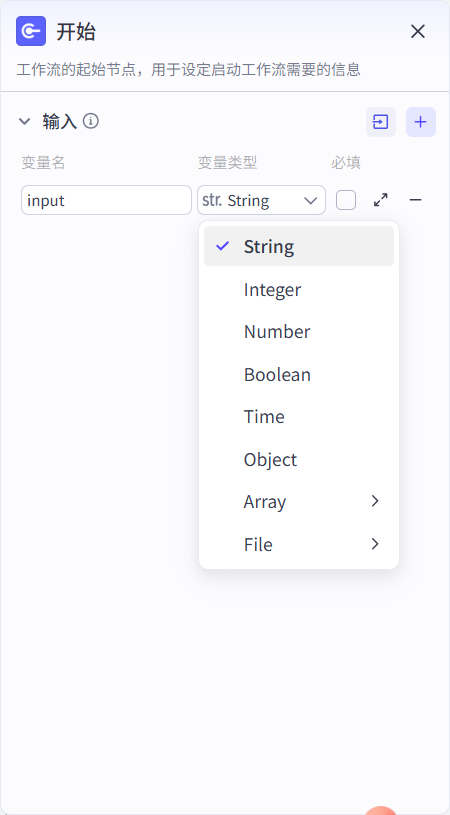The width and height of the screenshot is (450, 815).
Task: Select Time from the dropdown list
Action: [x=299, y=416]
